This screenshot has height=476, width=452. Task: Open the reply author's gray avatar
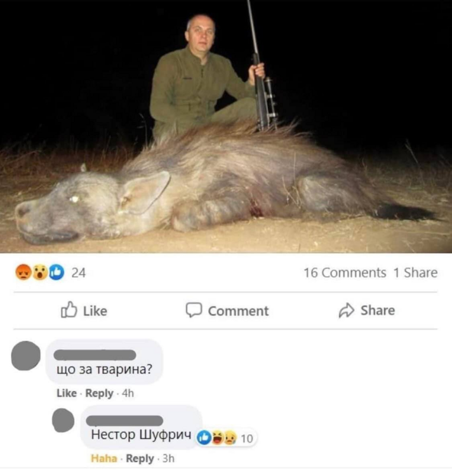pyautogui.click(x=63, y=420)
